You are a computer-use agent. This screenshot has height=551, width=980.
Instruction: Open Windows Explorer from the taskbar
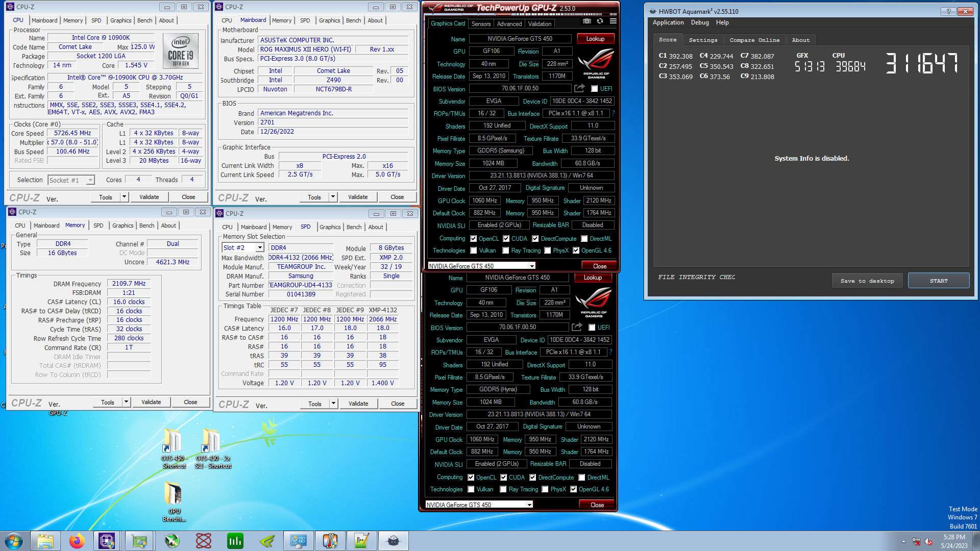tap(45, 541)
